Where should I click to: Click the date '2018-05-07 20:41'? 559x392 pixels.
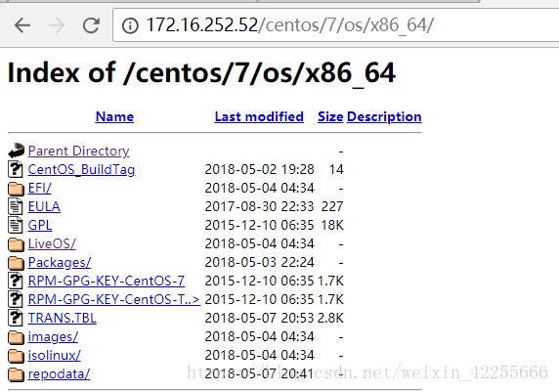click(260, 373)
